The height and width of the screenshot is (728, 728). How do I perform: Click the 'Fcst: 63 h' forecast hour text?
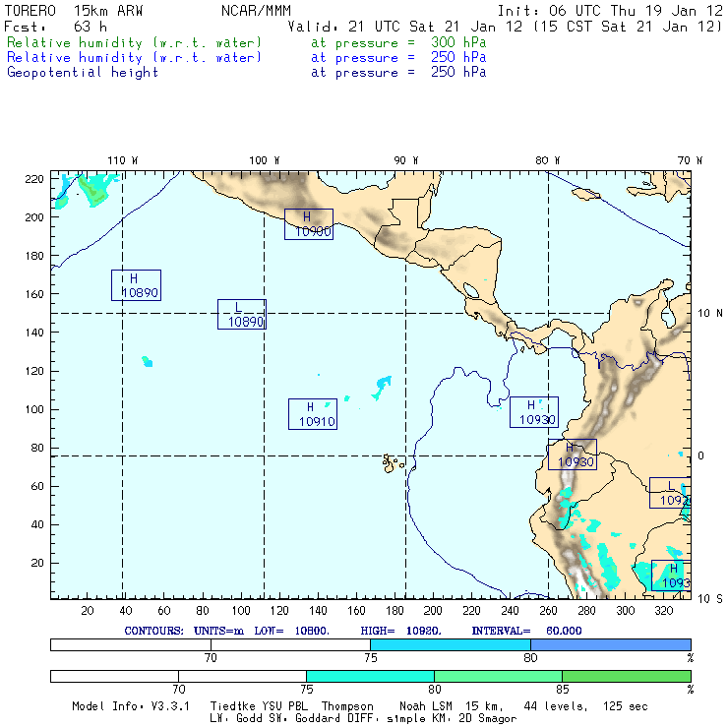pyautogui.click(x=56, y=27)
